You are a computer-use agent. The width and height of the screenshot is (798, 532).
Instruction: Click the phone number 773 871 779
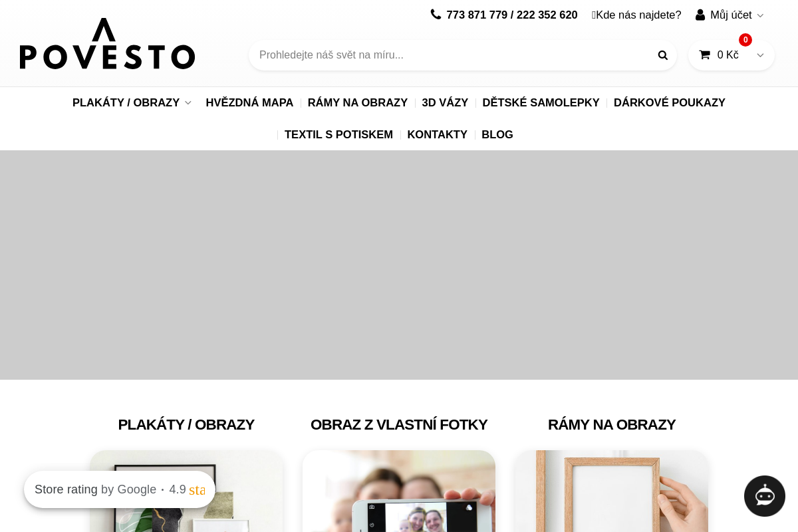pyautogui.click(x=477, y=15)
